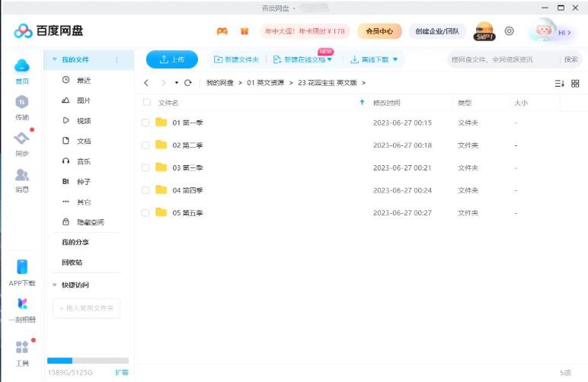Focus the 搜网盘文件 search field
588x382 pixels.
pyautogui.click(x=503, y=59)
